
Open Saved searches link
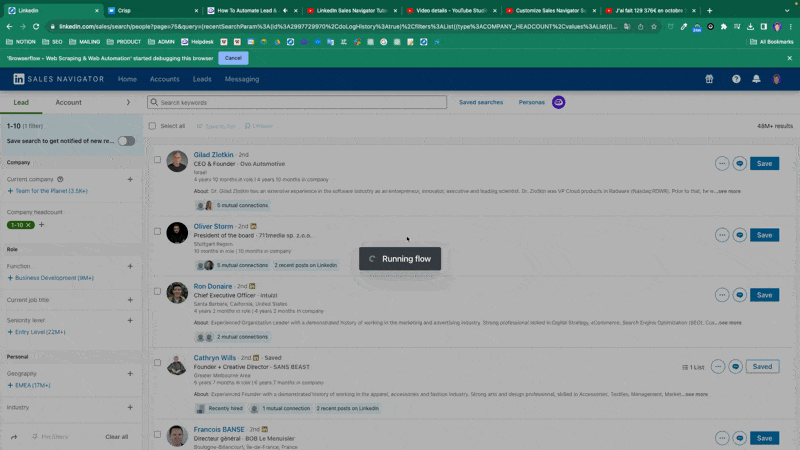pyautogui.click(x=481, y=102)
